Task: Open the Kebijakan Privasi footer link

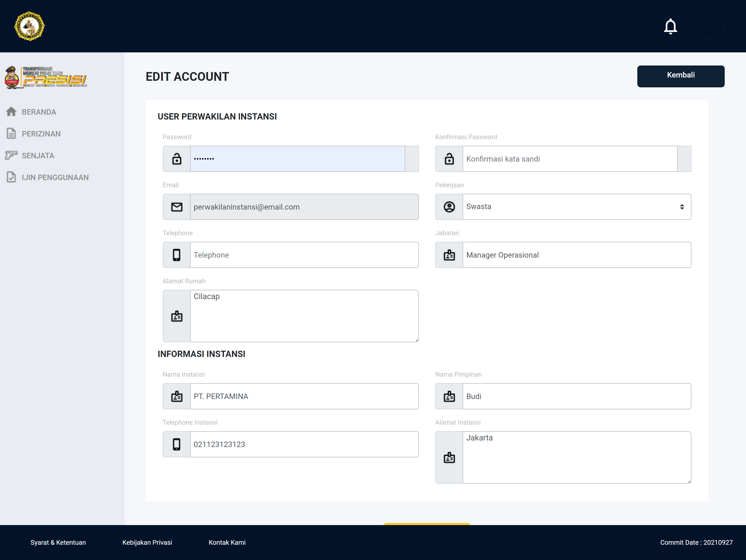Action: coord(147,542)
